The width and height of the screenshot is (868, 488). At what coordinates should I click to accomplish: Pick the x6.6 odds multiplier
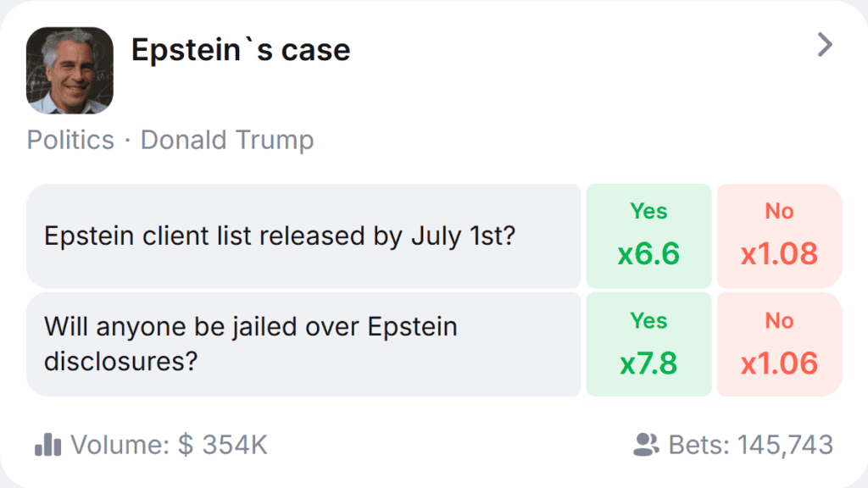pos(648,253)
